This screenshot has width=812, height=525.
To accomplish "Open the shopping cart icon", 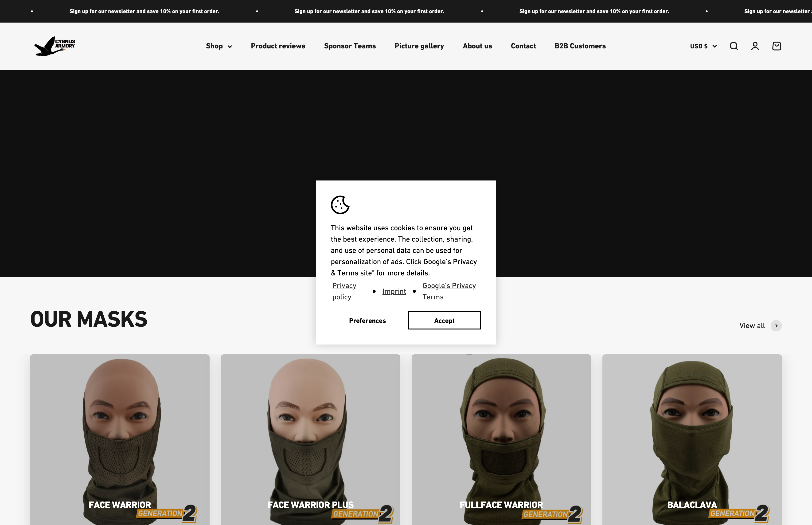I will (x=776, y=46).
